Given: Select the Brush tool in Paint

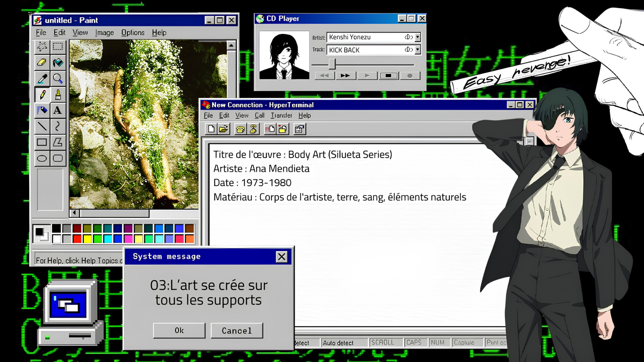Looking at the screenshot, I should pos(58,95).
